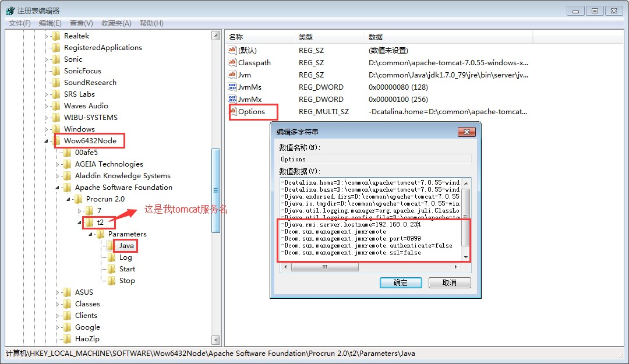Click the Log folder icon
629x364 pixels.
111,257
